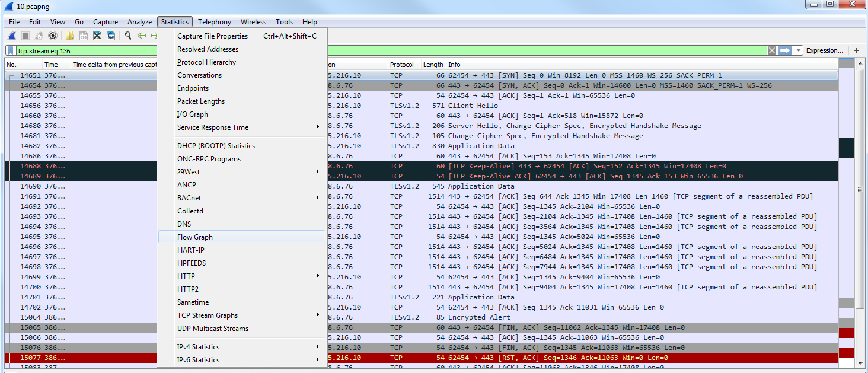The height and width of the screenshot is (373, 868).
Task: Click the reload capture file icon
Action: pos(111,36)
